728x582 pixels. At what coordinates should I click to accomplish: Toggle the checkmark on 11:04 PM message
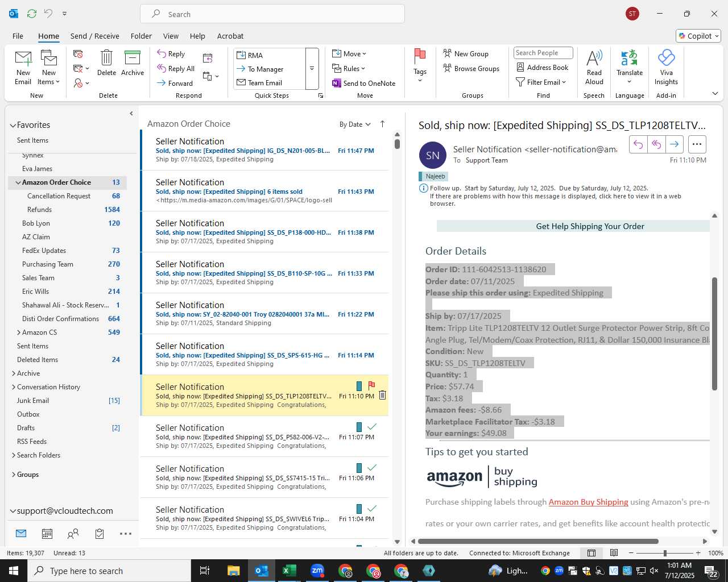pyautogui.click(x=372, y=508)
